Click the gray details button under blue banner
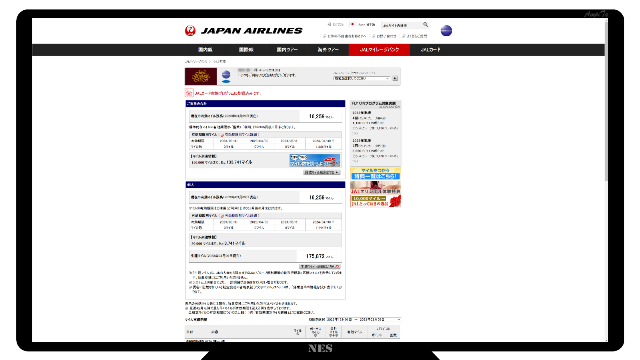The height and width of the screenshot is (360, 640). click(322, 173)
